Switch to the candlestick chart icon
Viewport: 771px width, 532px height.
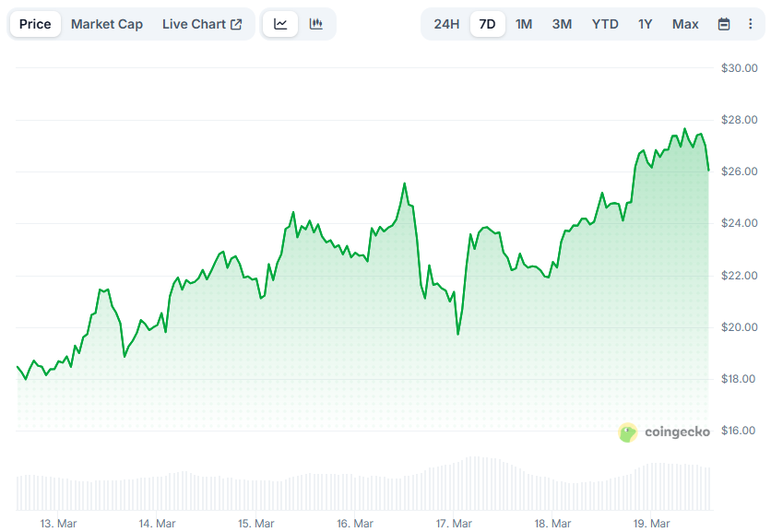(x=317, y=24)
